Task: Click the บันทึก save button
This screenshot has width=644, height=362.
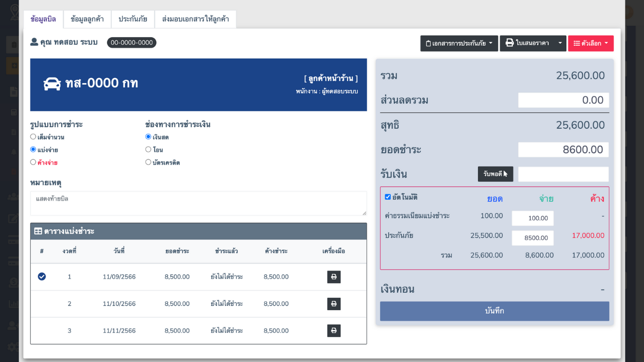Action: pyautogui.click(x=495, y=311)
